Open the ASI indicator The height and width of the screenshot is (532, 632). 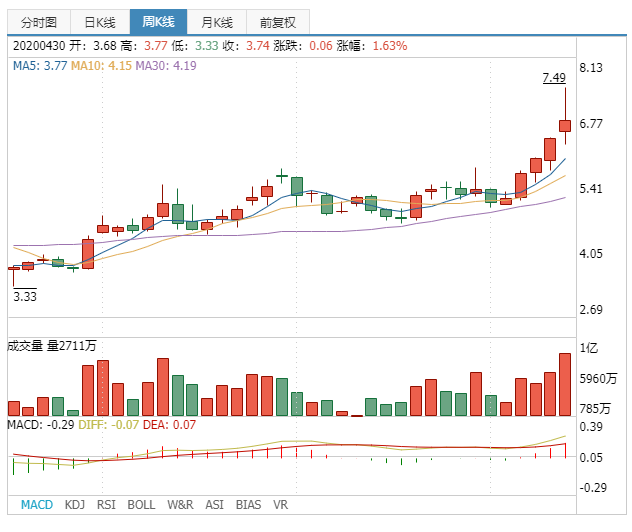coord(214,505)
